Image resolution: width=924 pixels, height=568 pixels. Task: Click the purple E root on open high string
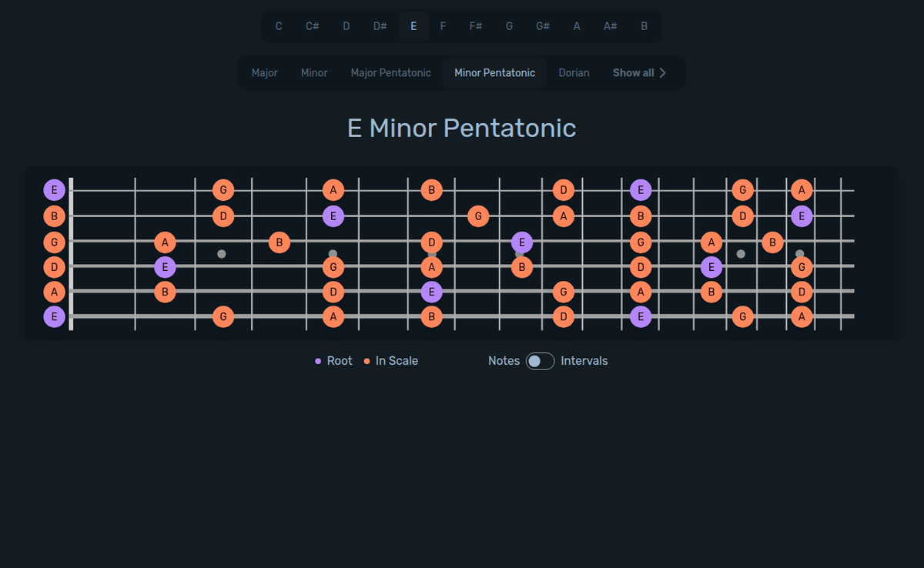pyautogui.click(x=54, y=189)
